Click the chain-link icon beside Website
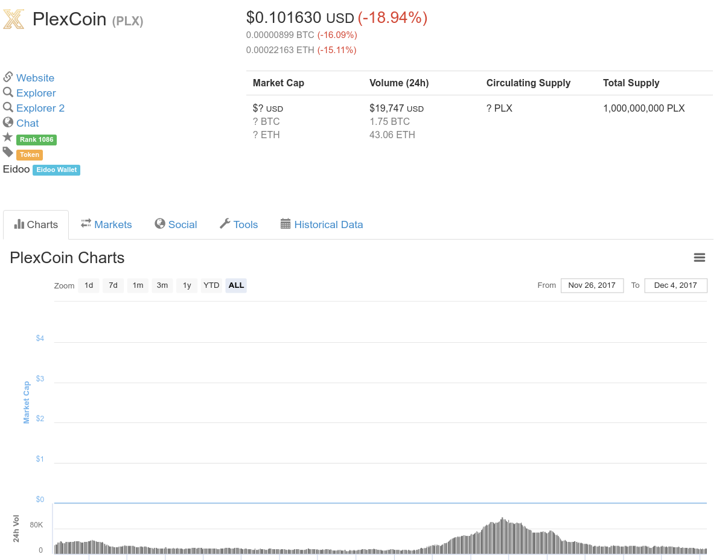 pos(8,77)
